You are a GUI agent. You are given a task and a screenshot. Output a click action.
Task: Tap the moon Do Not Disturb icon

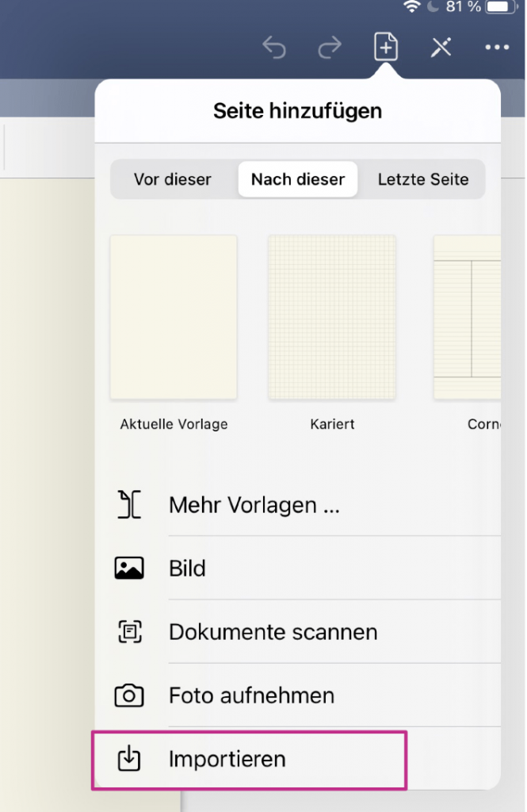pyautogui.click(x=433, y=6)
